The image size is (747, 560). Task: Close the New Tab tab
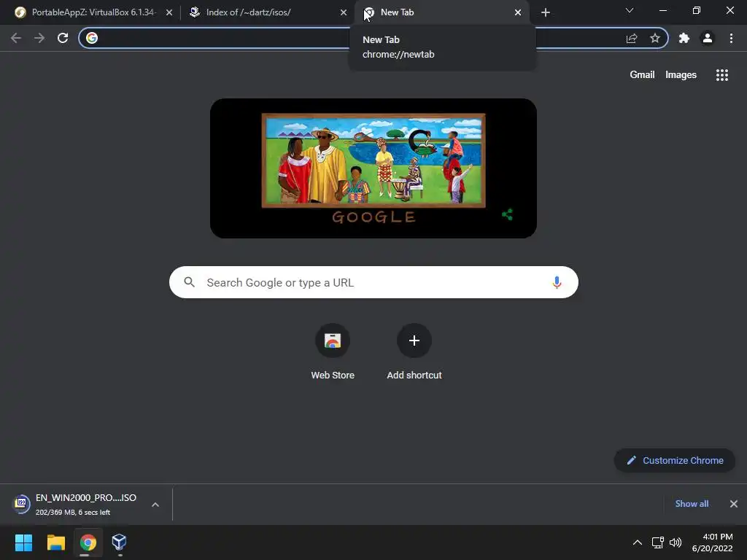(x=518, y=12)
